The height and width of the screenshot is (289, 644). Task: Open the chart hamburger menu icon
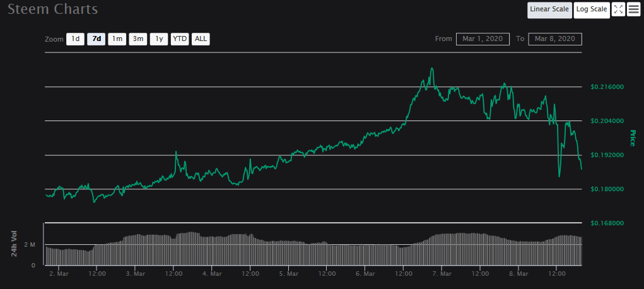635,9
